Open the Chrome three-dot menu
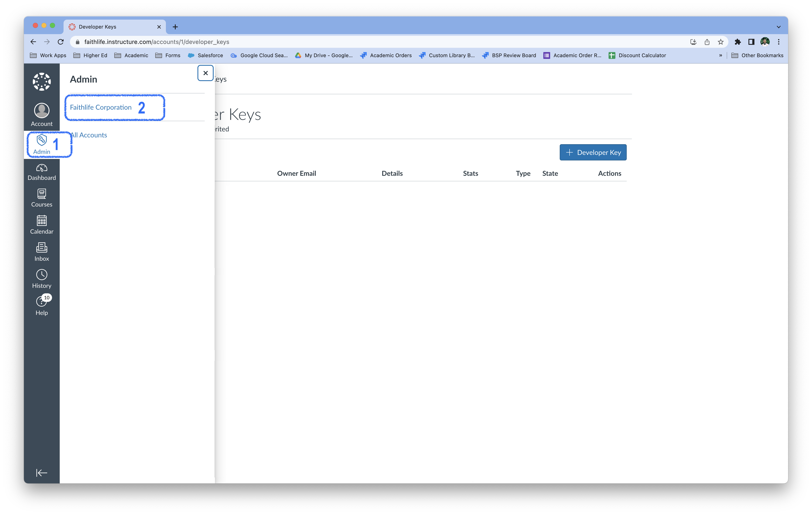The height and width of the screenshot is (515, 812). pos(779,42)
